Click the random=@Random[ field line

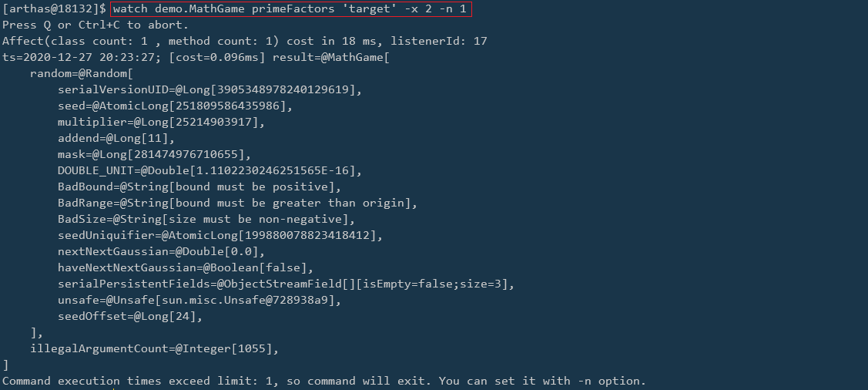tap(82, 74)
